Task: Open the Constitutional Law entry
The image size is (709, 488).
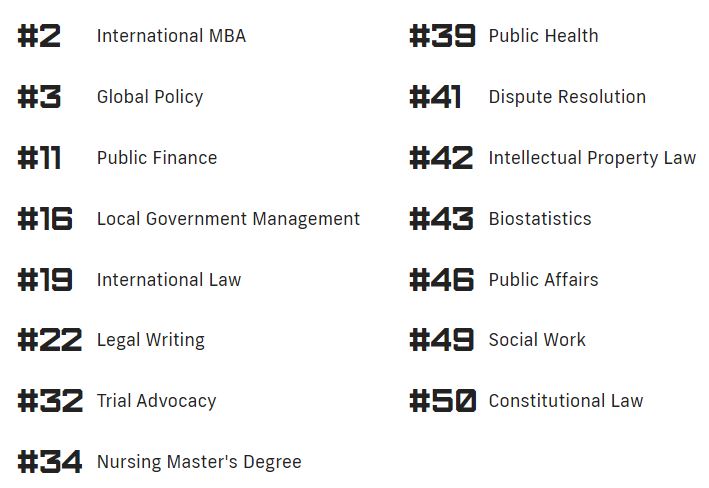Action: [566, 401]
